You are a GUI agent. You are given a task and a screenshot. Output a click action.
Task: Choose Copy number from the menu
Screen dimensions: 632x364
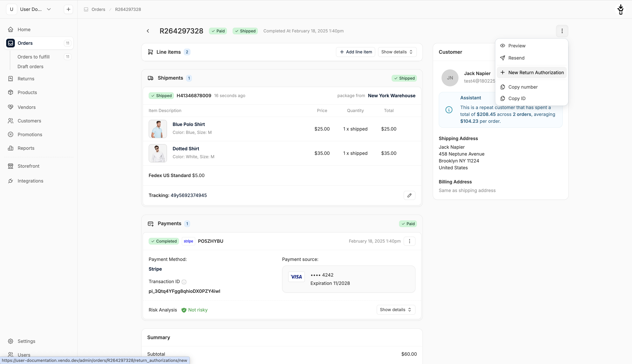click(523, 87)
